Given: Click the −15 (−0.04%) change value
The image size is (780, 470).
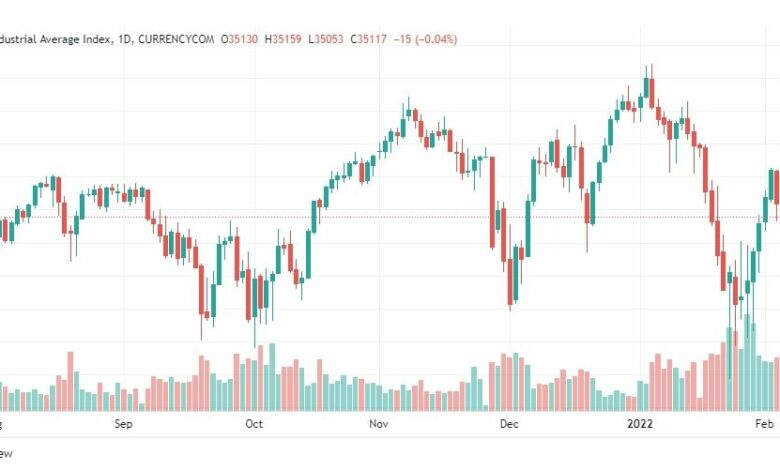Looking at the screenshot, I should 425,39.
